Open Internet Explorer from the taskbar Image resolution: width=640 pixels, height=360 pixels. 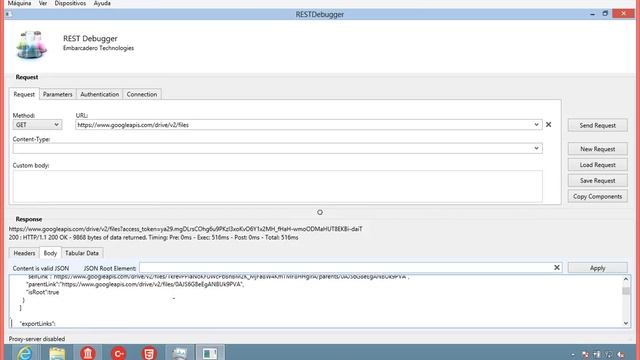(x=24, y=353)
